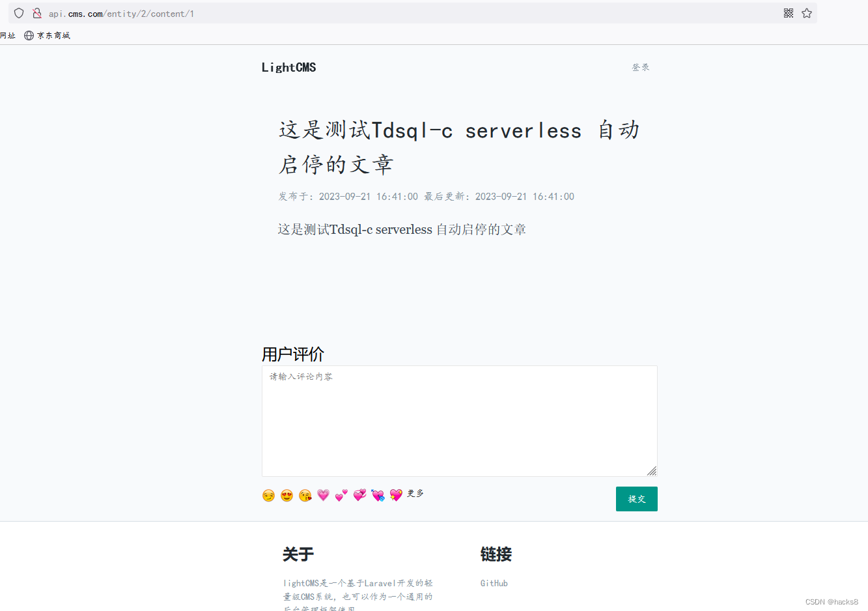
Task: Insert the kissing wink face emoji
Action: (x=305, y=496)
